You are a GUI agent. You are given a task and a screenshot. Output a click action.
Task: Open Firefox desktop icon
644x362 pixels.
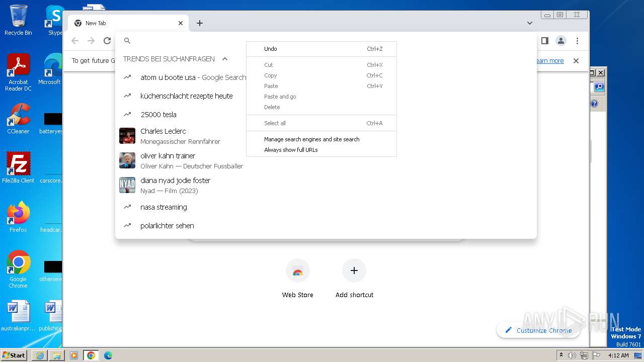(18, 217)
